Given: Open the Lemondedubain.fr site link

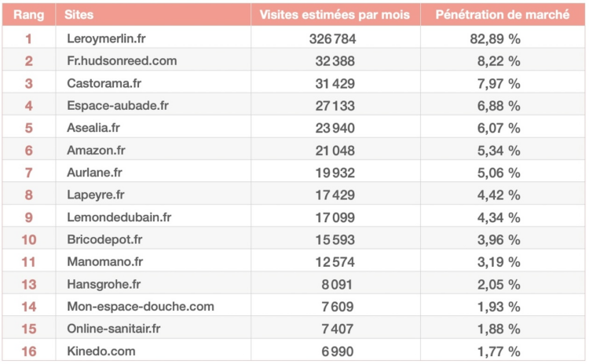Looking at the screenshot, I should (x=119, y=217).
